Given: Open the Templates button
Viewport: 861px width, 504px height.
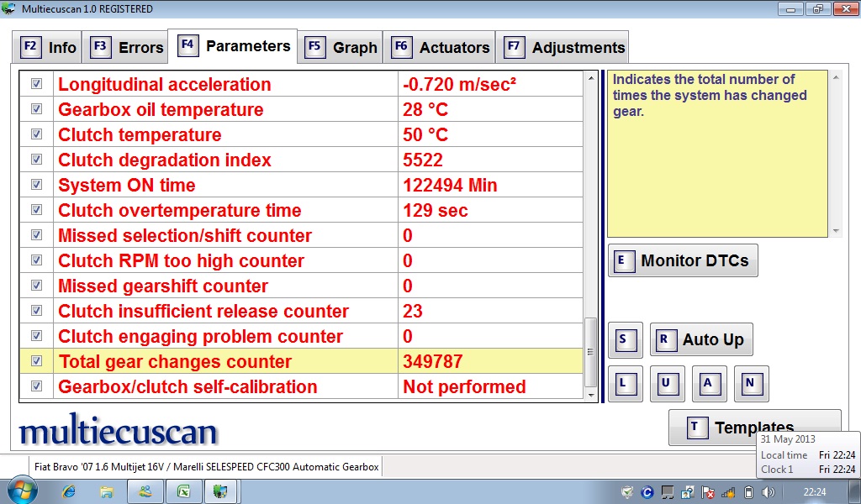Looking at the screenshot, I should [754, 428].
